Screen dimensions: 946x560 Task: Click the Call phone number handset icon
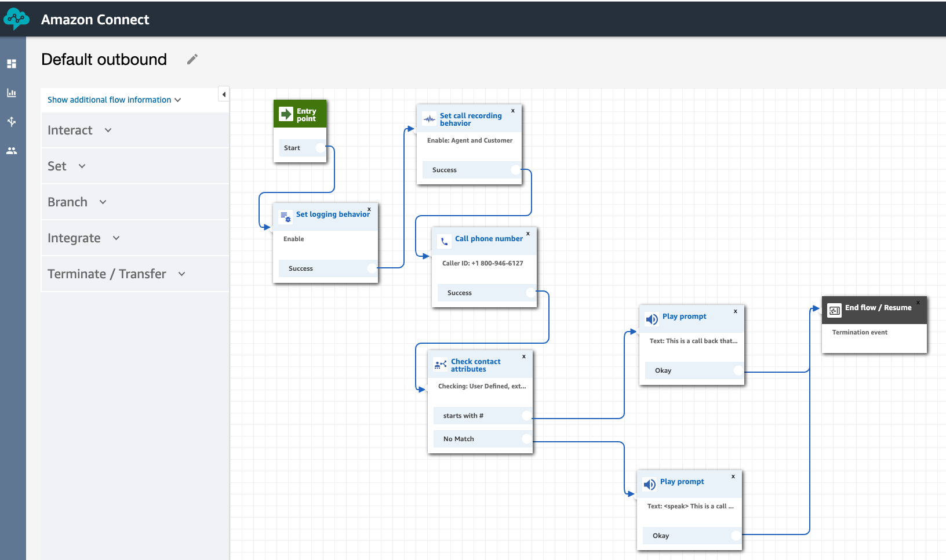(445, 241)
